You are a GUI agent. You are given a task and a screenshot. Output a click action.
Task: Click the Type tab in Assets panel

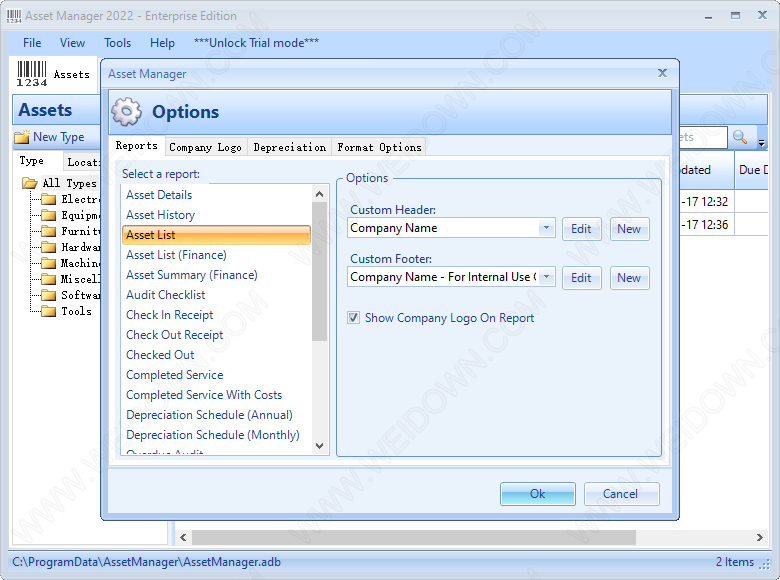(x=31, y=161)
